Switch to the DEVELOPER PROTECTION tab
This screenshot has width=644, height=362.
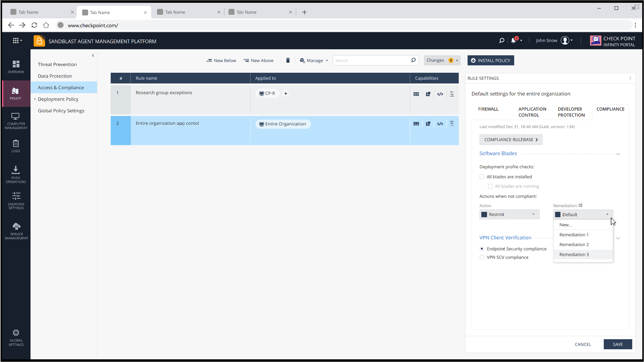(x=570, y=112)
